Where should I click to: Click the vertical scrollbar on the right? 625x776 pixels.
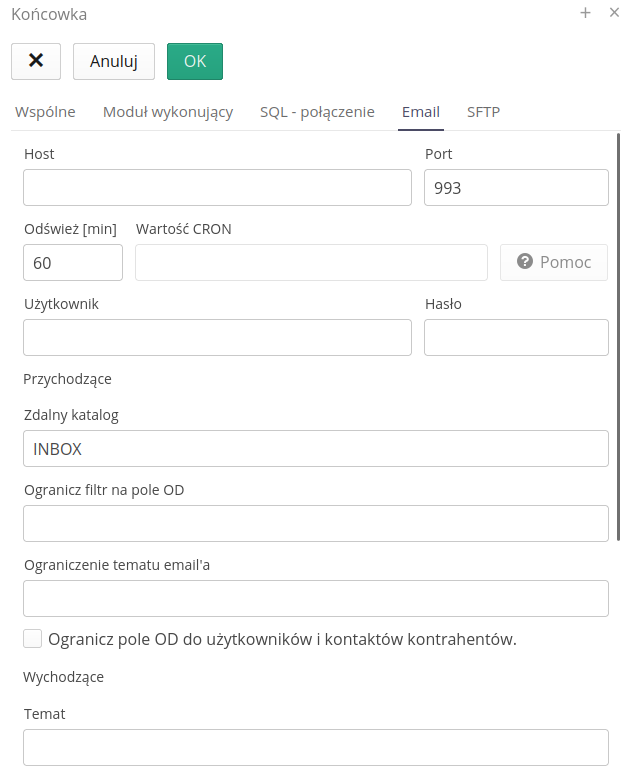click(619, 340)
